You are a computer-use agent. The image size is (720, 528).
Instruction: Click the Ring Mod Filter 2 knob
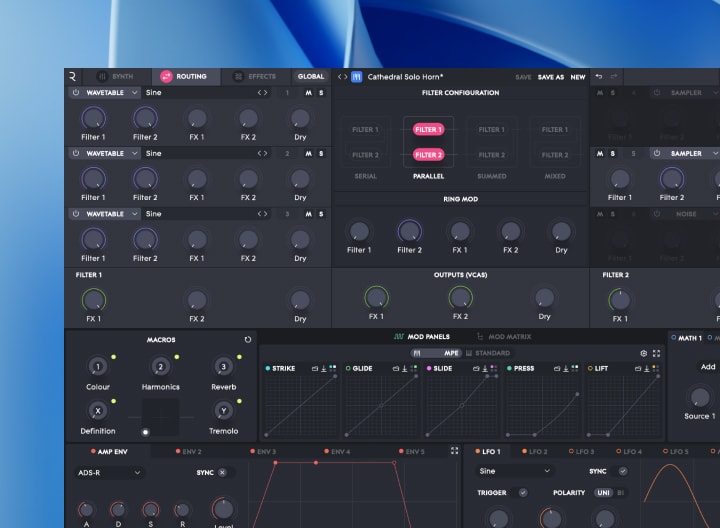tap(409, 231)
